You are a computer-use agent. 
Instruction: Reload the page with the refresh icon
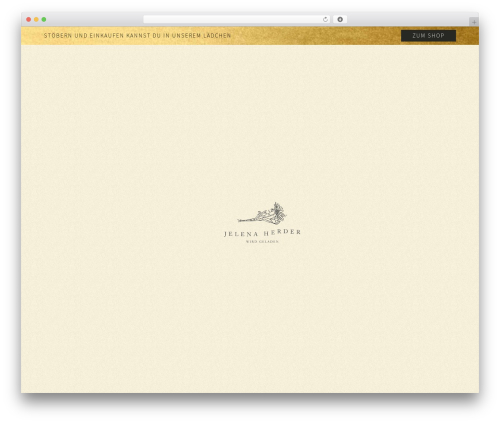[x=325, y=19]
